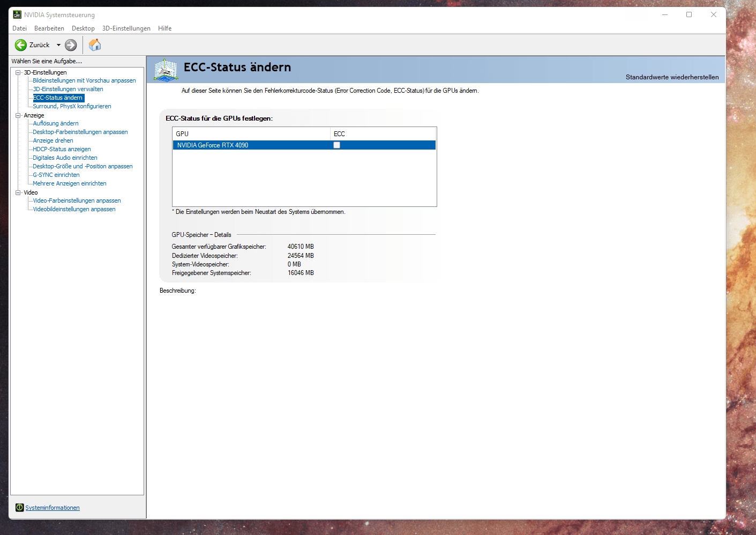Open HDCP-Status anzeigen page
The height and width of the screenshot is (535, 756).
click(x=62, y=149)
